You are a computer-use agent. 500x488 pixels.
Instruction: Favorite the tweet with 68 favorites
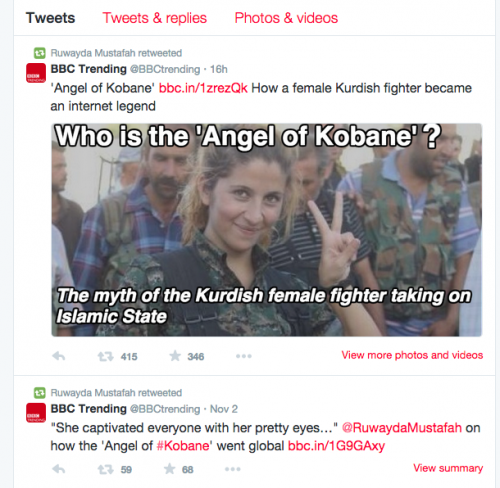170,469
